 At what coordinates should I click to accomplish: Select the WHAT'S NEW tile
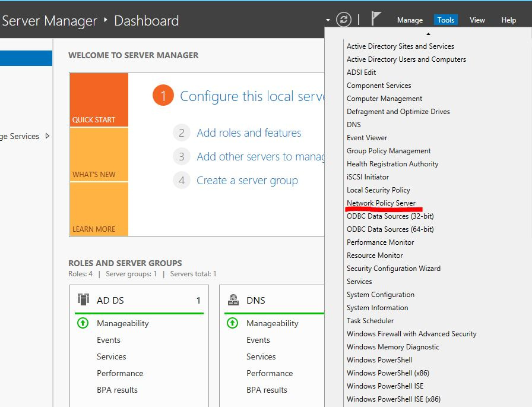(x=99, y=154)
